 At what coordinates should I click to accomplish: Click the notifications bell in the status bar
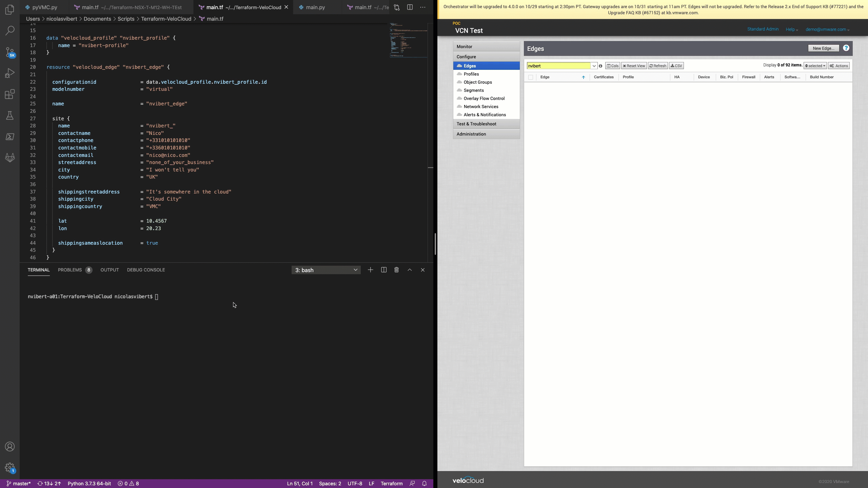click(424, 484)
